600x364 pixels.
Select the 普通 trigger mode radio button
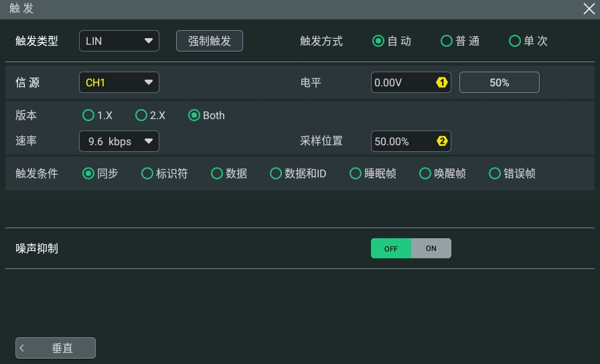[447, 41]
